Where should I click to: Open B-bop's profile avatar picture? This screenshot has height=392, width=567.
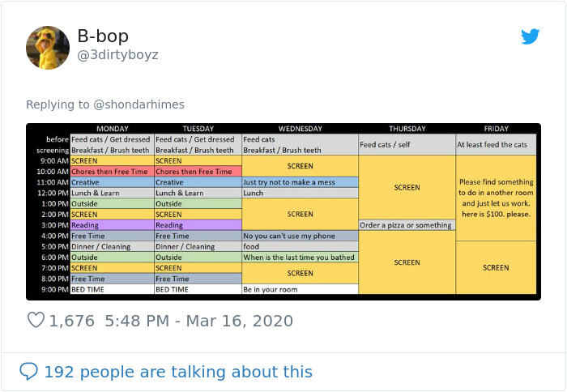coord(48,47)
